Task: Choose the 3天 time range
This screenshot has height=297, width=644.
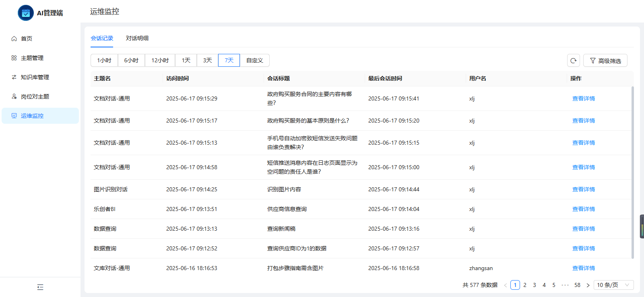Action: tap(207, 60)
